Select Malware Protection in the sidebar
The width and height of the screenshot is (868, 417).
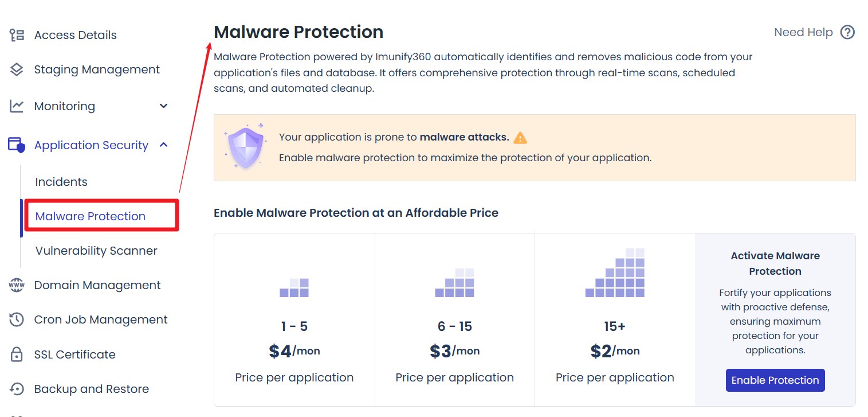click(x=90, y=216)
